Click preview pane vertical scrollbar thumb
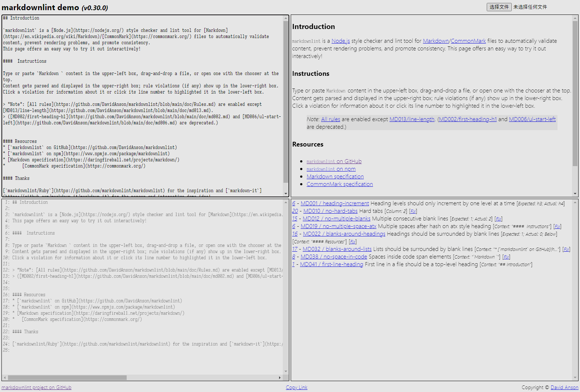 pyautogui.click(x=575, y=94)
